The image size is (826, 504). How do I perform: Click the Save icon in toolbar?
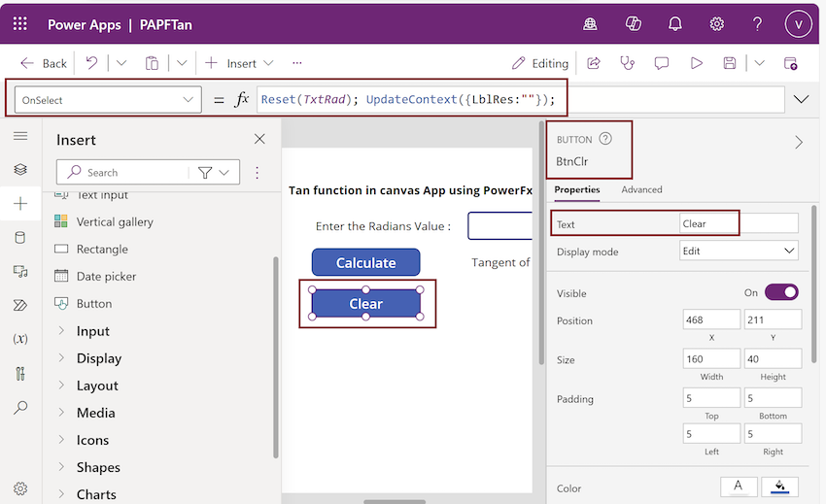click(x=729, y=63)
